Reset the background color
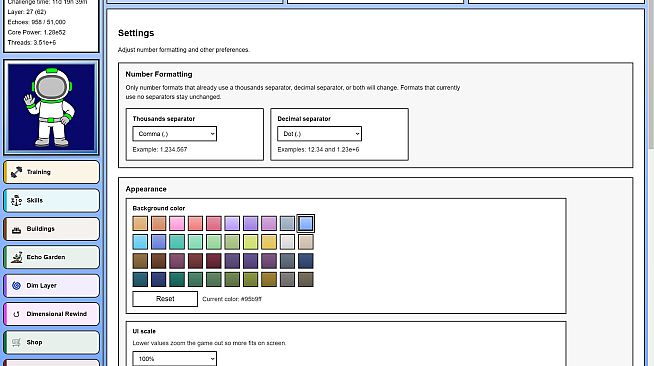Viewport: 654px width, 366px height. [165, 299]
